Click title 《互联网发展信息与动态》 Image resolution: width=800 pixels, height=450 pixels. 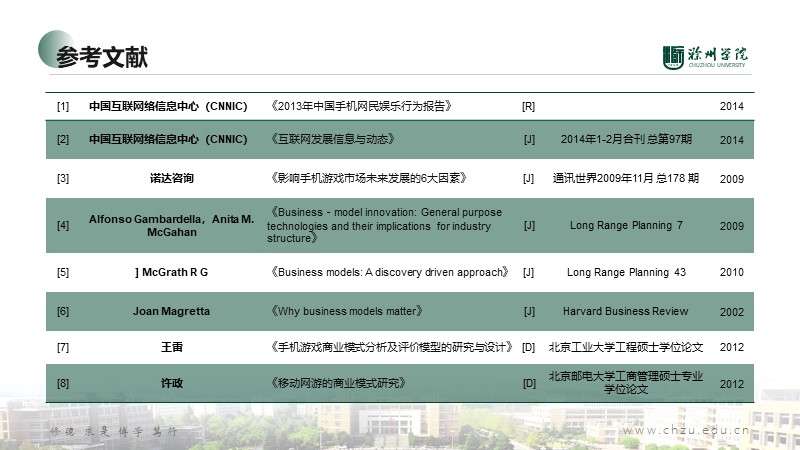332,139
